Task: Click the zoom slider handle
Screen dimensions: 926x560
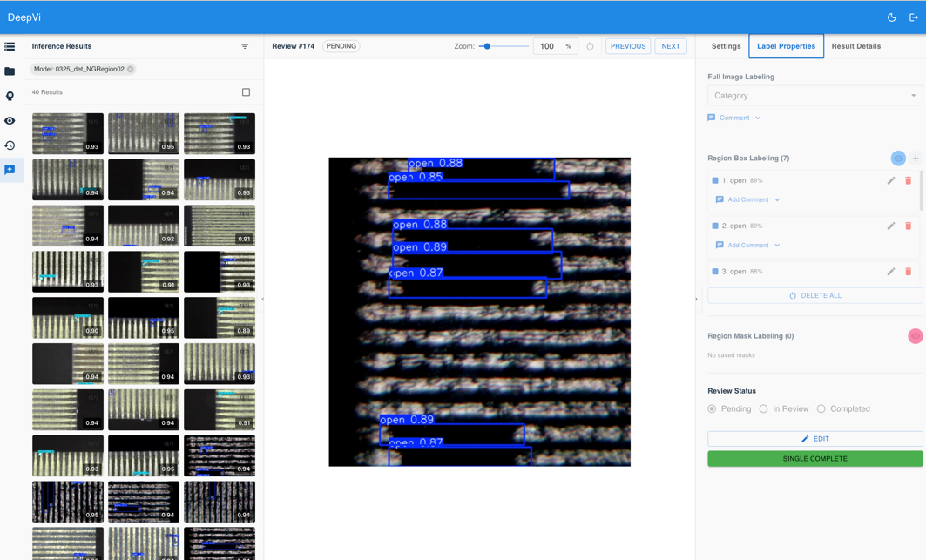Action: (487, 46)
